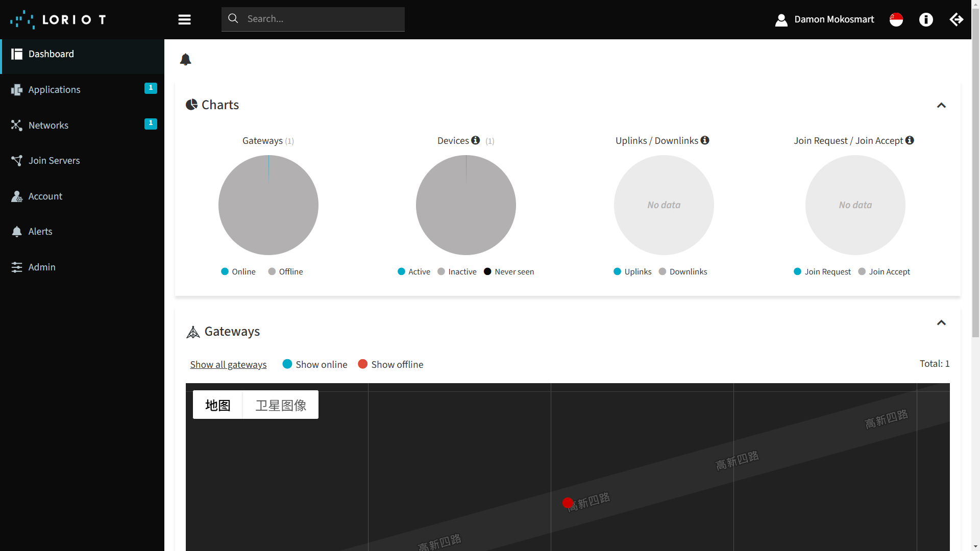
Task: Click the logout arrow icon
Action: (956, 19)
